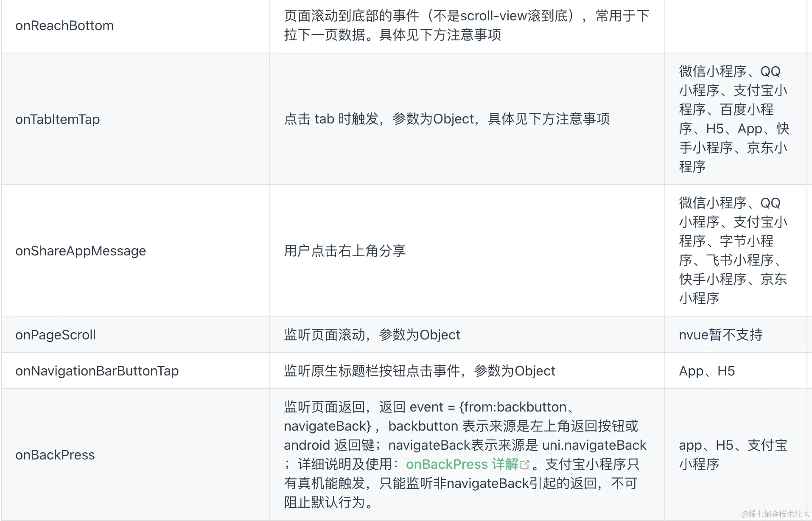The height and width of the screenshot is (521, 812).
Task: Click the nvue暂不支持 platform cell
Action: 720,335
